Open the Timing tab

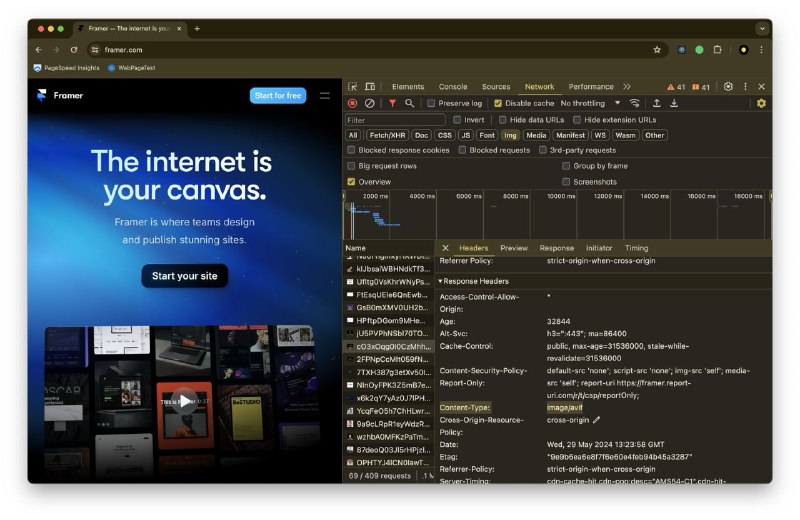pos(637,248)
